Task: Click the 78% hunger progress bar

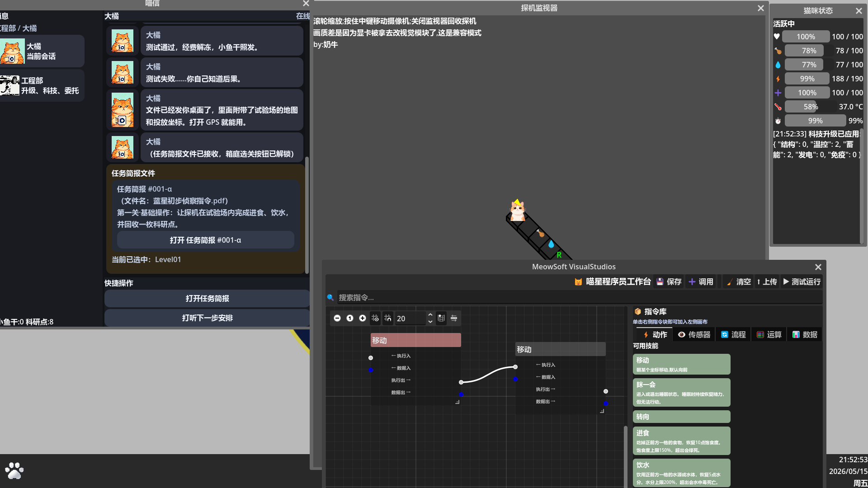Action: point(809,51)
